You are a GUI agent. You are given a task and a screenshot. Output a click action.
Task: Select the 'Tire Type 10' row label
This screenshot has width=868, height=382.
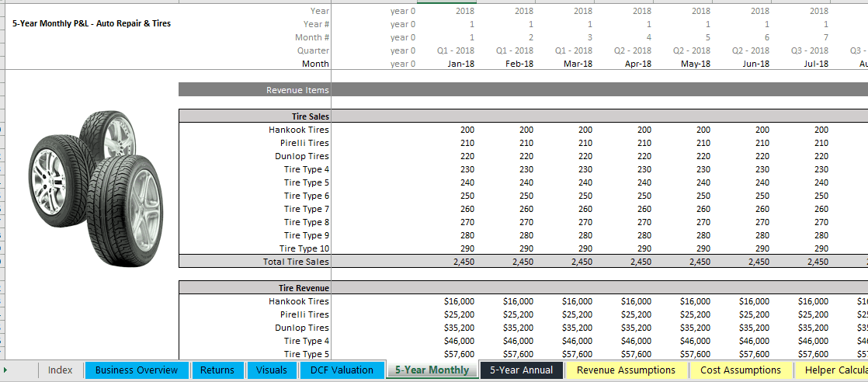(x=304, y=249)
